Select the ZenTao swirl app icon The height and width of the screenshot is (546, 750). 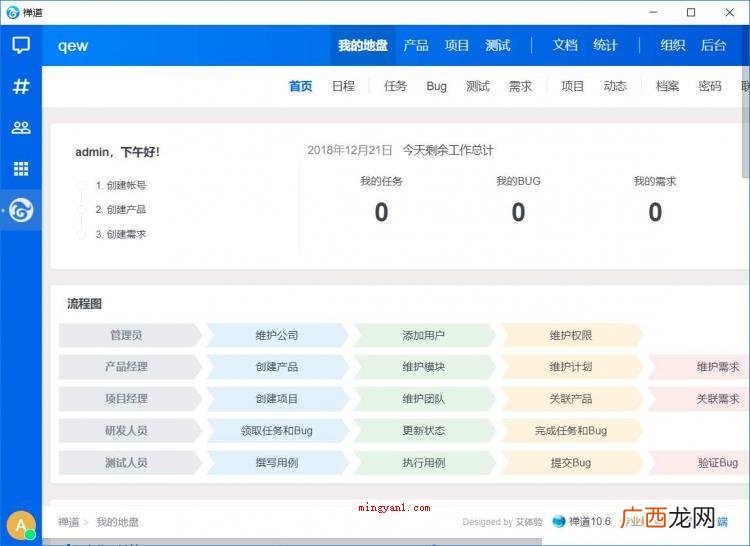[21, 210]
